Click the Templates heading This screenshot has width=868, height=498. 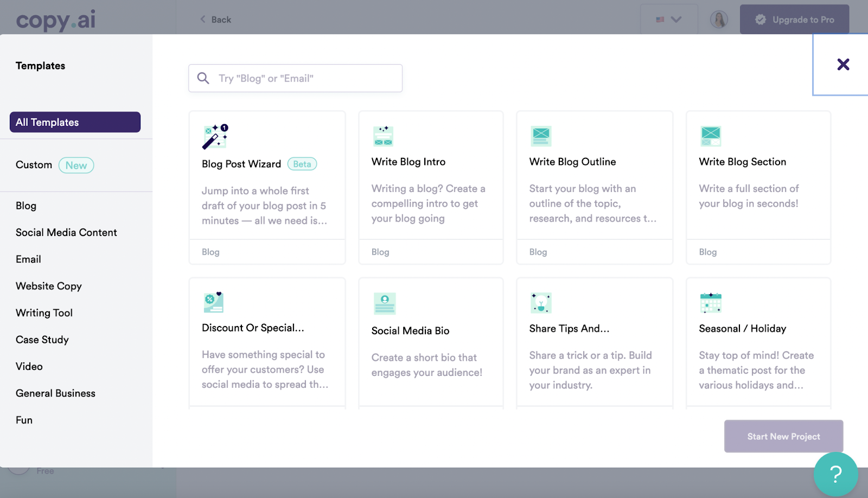coord(41,66)
